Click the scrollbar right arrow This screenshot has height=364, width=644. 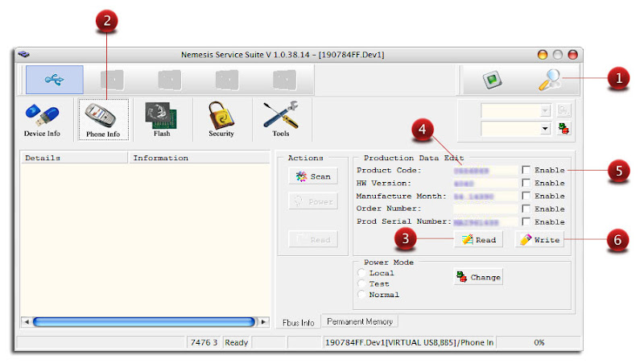(x=264, y=321)
